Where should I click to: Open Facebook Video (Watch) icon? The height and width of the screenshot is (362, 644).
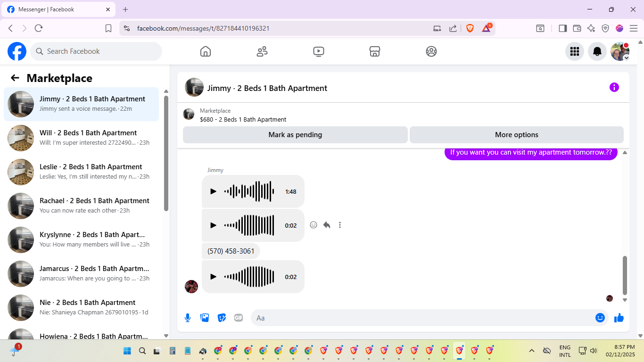(x=319, y=51)
